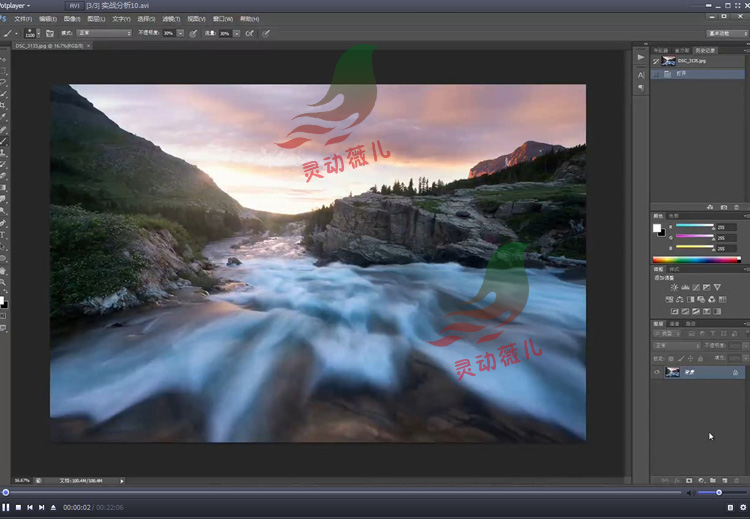Click the Actions play button icon

(x=640, y=57)
